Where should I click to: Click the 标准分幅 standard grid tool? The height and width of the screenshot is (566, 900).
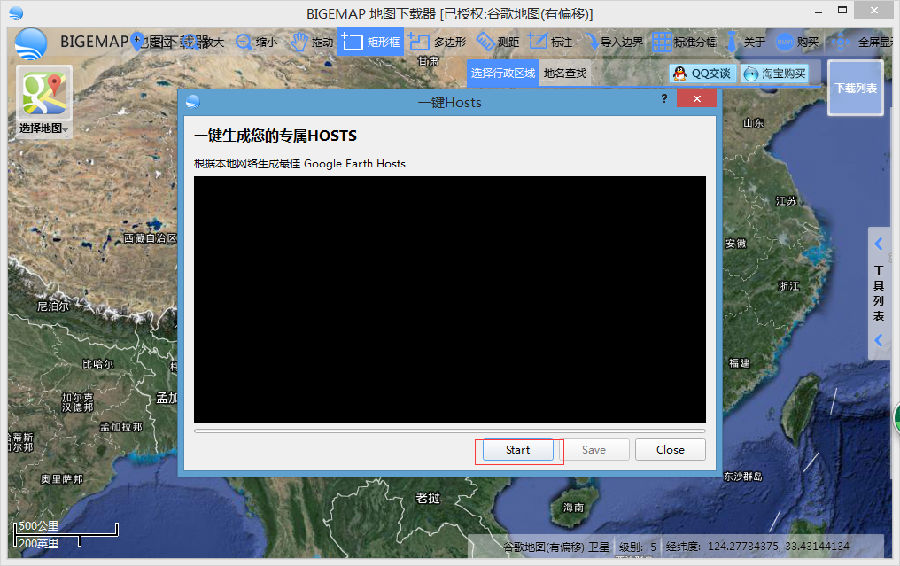(x=685, y=42)
